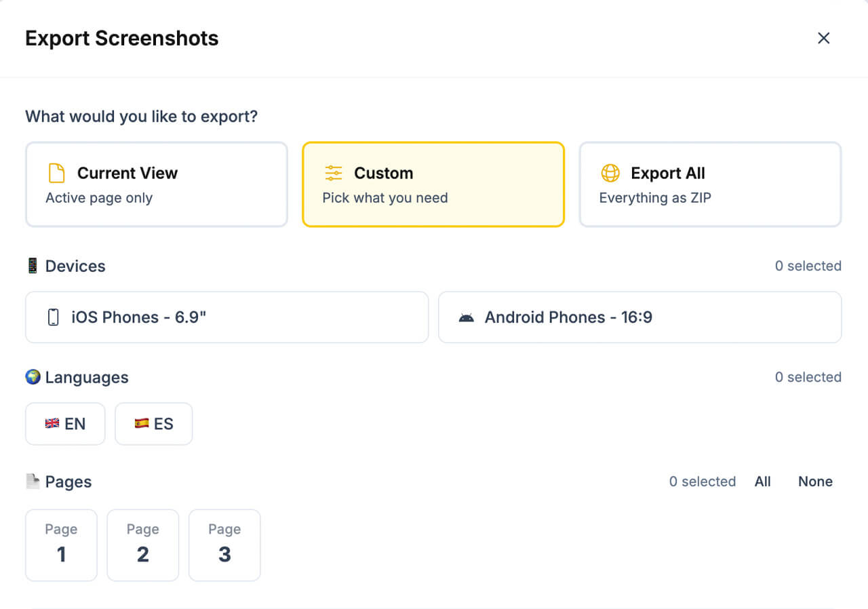
Task: Click the sliders icon on Custom card
Action: [334, 173]
